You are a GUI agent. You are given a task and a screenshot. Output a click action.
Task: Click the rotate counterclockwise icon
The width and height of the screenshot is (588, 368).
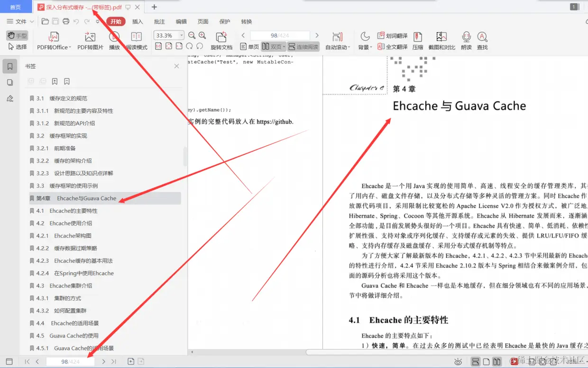tap(200, 46)
